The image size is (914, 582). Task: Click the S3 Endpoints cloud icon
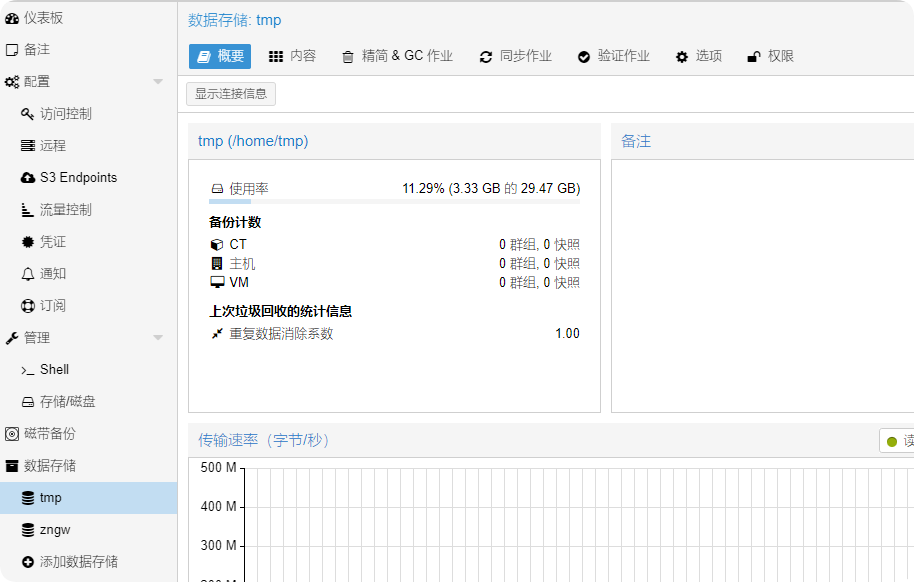click(28, 178)
